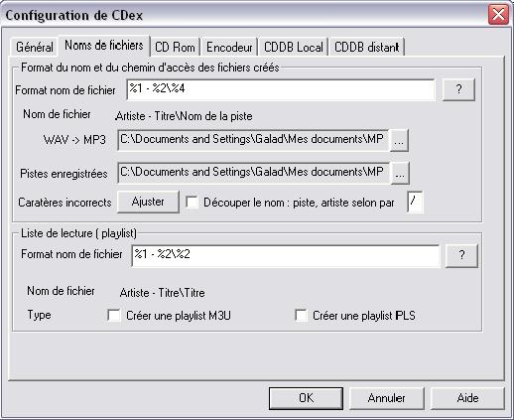This screenshot has width=514, height=420.
Task: Click the Ajuster button
Action: 148,202
